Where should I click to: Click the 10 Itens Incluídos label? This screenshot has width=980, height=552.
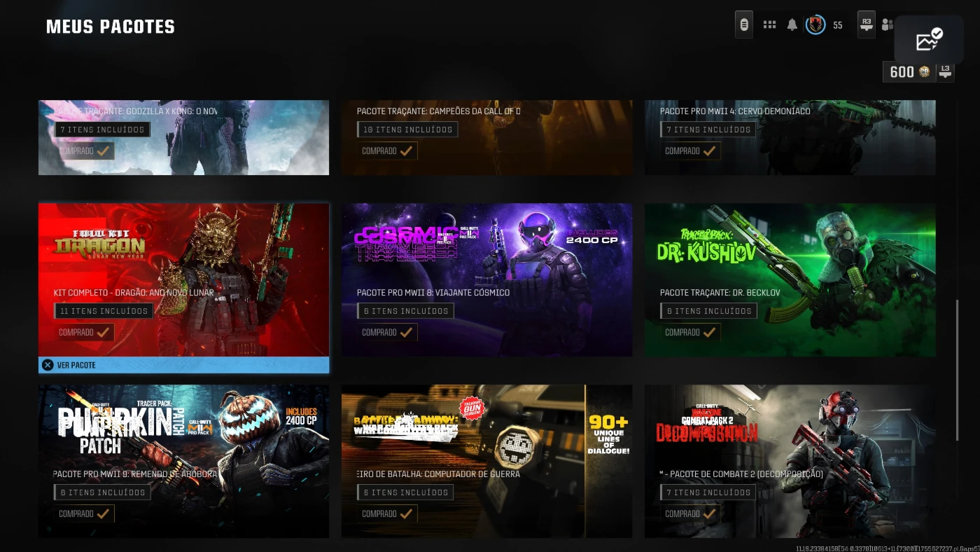point(407,130)
